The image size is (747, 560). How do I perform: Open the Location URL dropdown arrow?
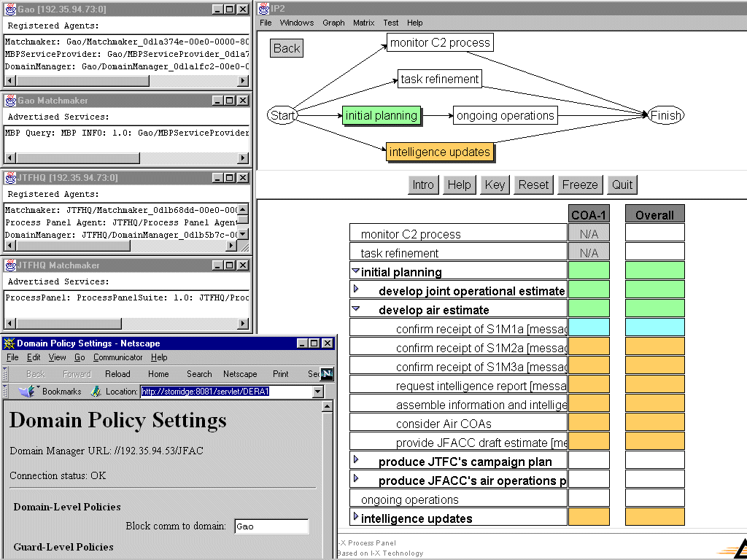pyautogui.click(x=317, y=392)
